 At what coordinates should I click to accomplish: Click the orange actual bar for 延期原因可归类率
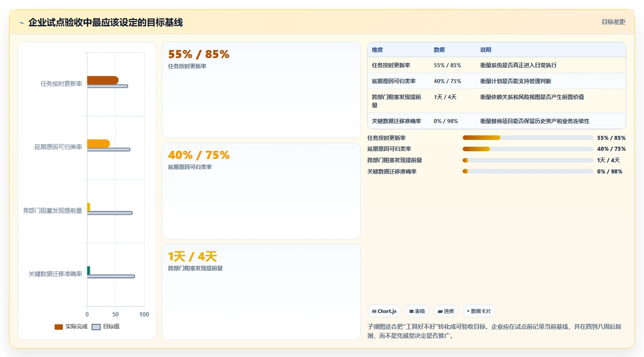pyautogui.click(x=98, y=144)
